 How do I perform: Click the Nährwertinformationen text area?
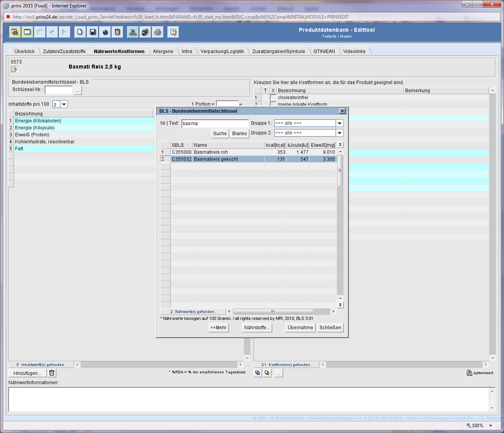249,399
